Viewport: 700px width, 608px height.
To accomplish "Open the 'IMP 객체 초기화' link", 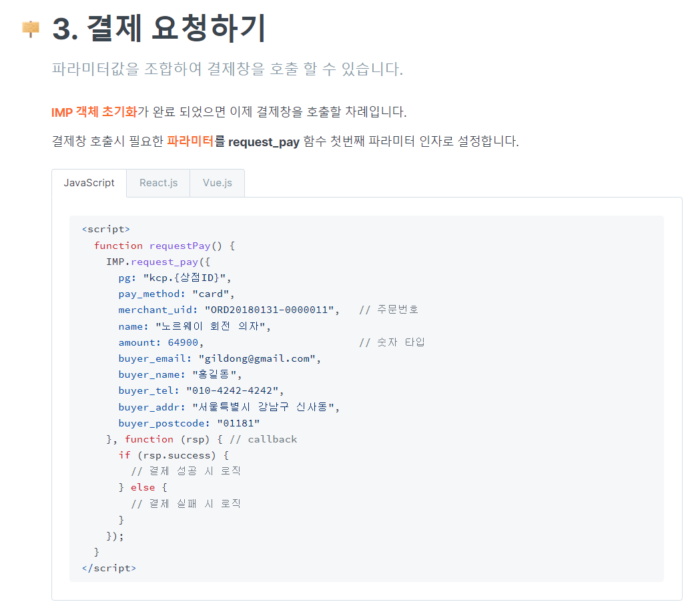I will click(x=94, y=111).
